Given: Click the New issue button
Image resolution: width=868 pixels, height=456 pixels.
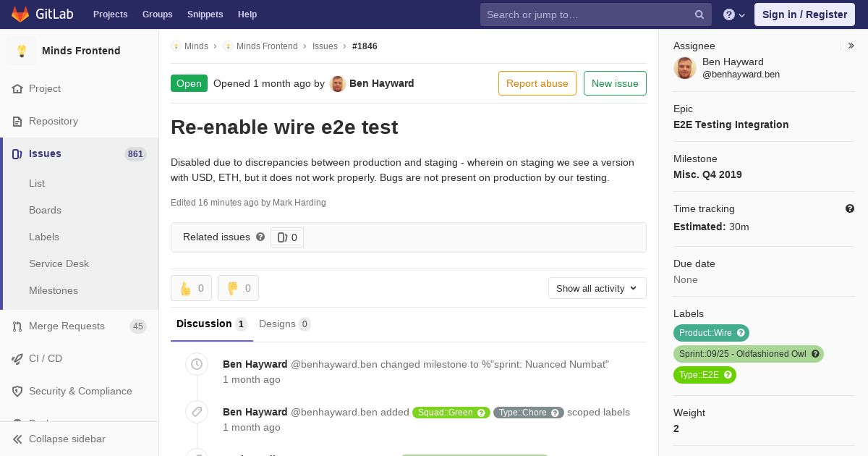Looking at the screenshot, I should point(615,83).
